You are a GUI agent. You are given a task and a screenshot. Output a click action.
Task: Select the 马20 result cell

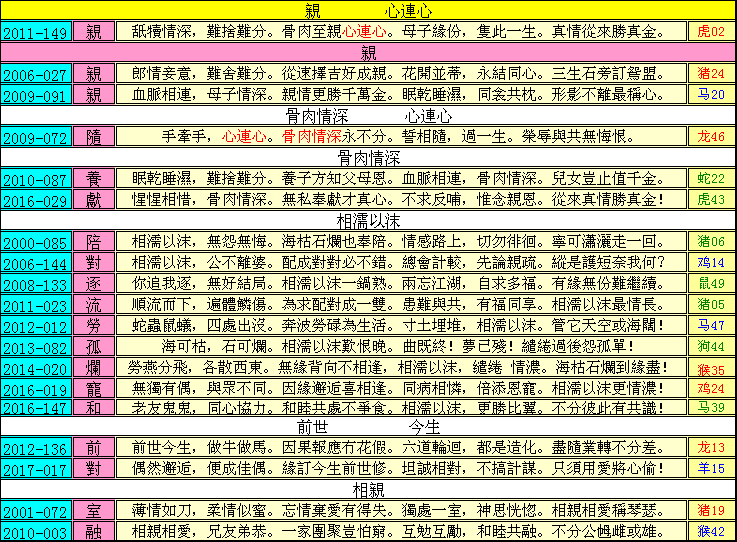click(x=711, y=94)
